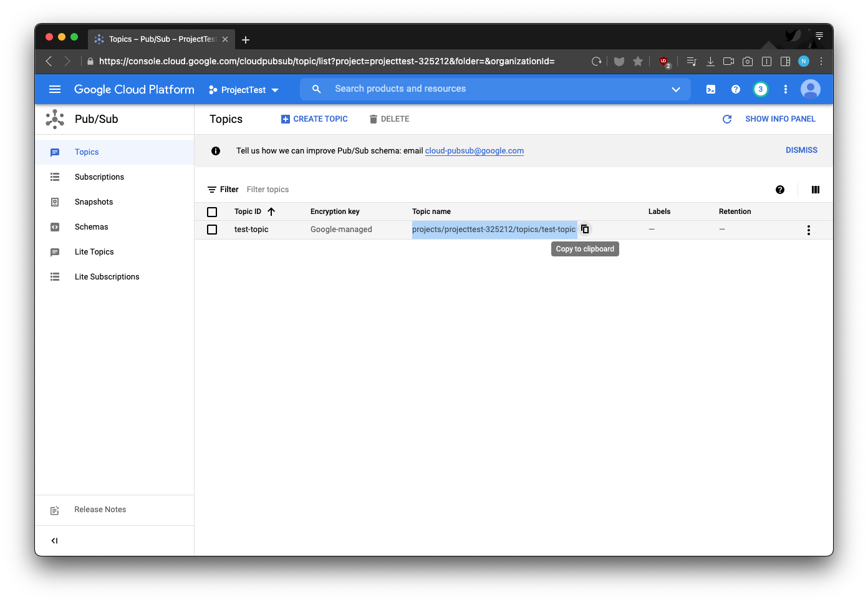Open the browser downloads icon

pyautogui.click(x=710, y=61)
